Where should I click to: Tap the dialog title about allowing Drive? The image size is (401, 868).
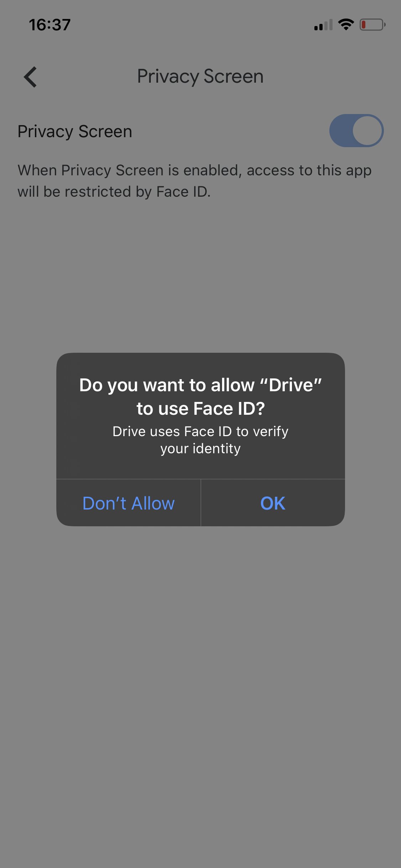coord(200,397)
